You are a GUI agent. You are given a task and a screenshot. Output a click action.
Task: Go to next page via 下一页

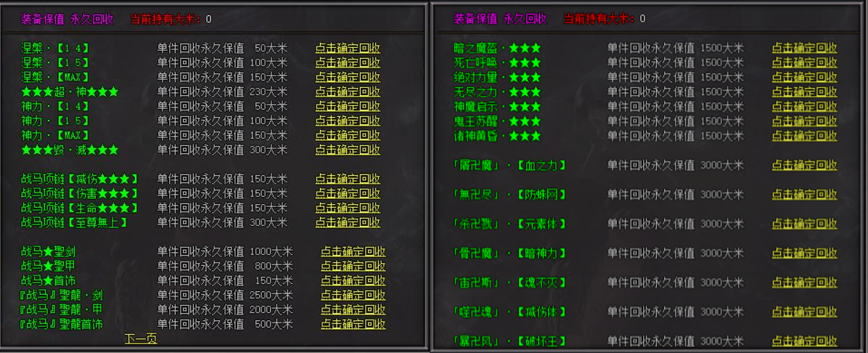point(141,338)
